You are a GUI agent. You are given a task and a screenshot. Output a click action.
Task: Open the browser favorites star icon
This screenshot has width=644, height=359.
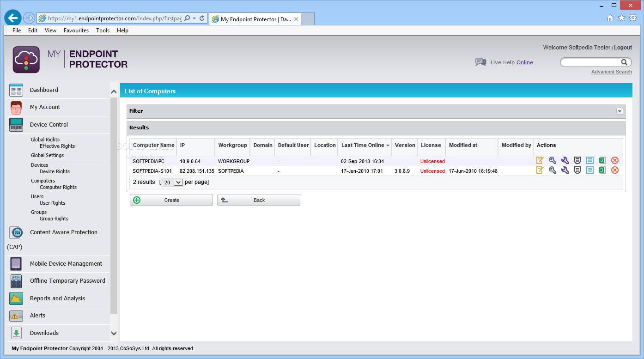tap(621, 18)
